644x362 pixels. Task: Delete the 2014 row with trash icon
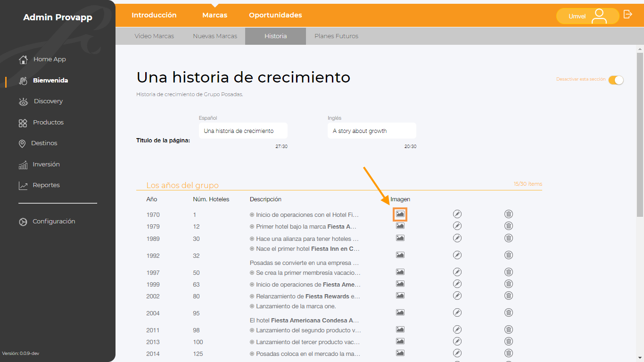509,353
